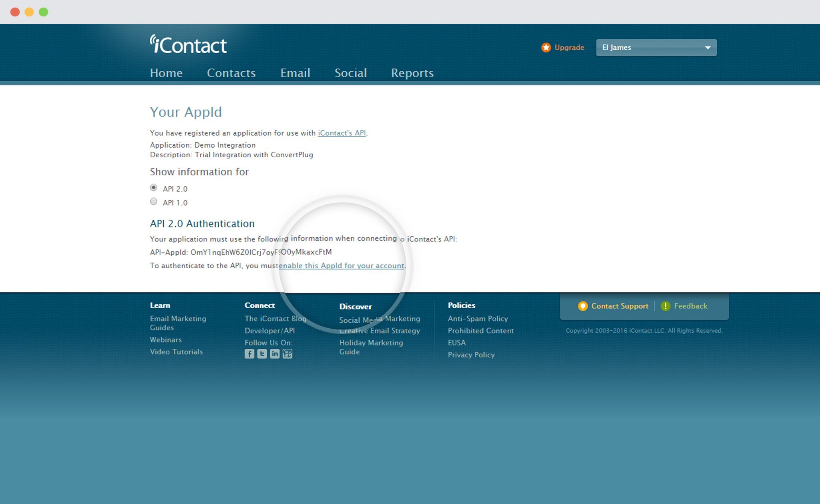
Task: Click enable this AppId for your account
Action: point(342,265)
